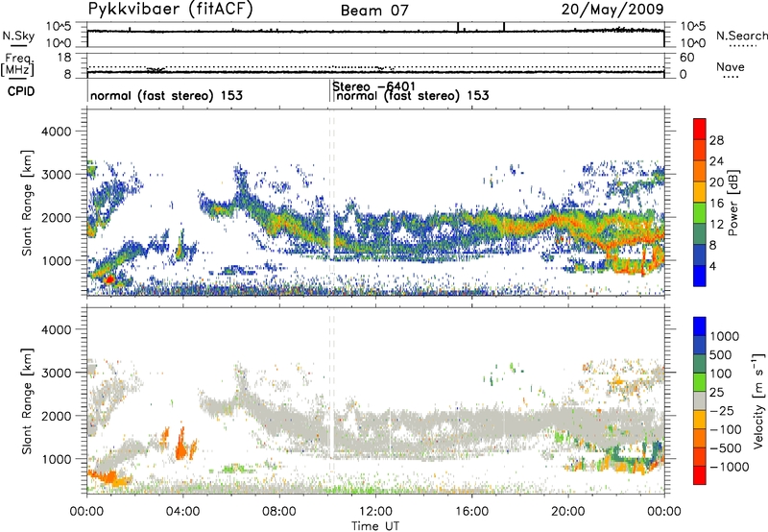
Task: Click the red high-power spot near 01:00
Action: [109, 279]
